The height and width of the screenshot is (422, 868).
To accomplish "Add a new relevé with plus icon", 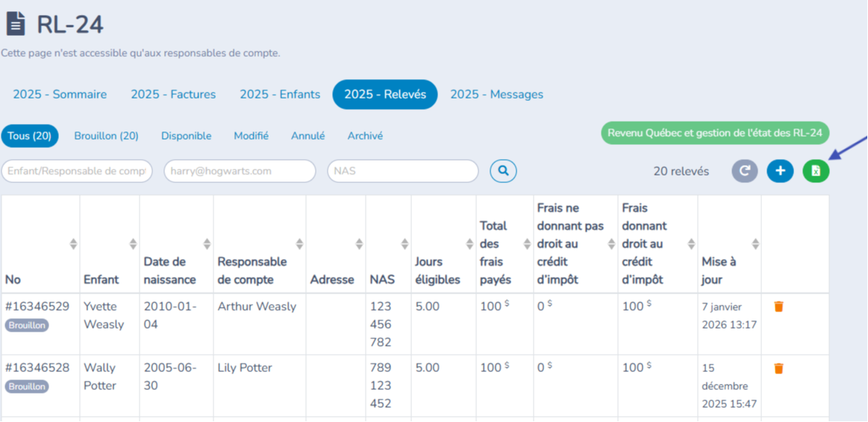I will click(780, 171).
